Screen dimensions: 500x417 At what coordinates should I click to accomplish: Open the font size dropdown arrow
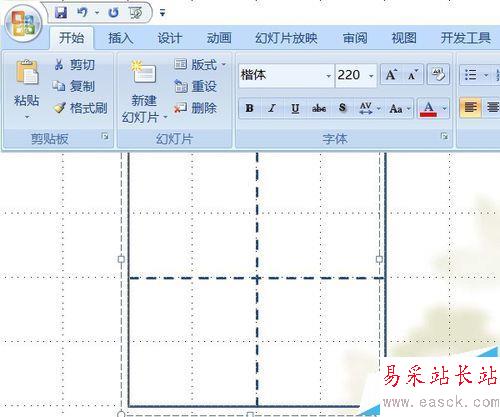371,76
